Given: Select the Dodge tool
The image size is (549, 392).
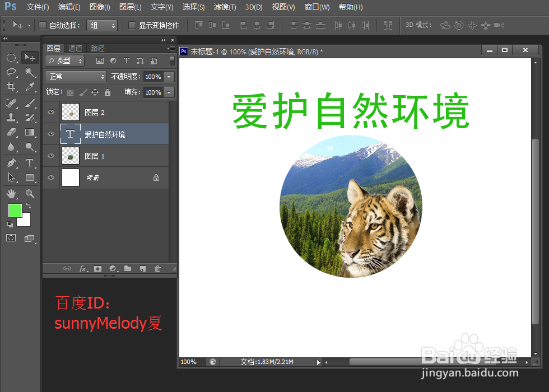Looking at the screenshot, I should pyautogui.click(x=29, y=147).
